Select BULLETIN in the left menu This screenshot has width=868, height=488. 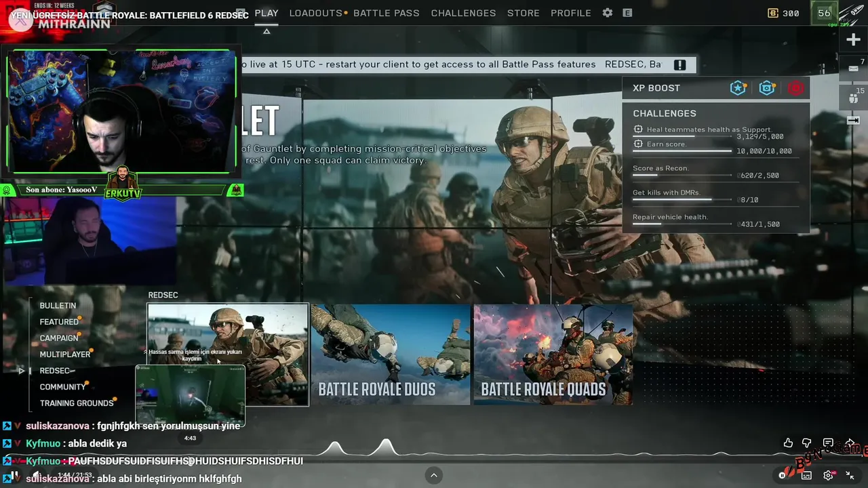pyautogui.click(x=58, y=306)
